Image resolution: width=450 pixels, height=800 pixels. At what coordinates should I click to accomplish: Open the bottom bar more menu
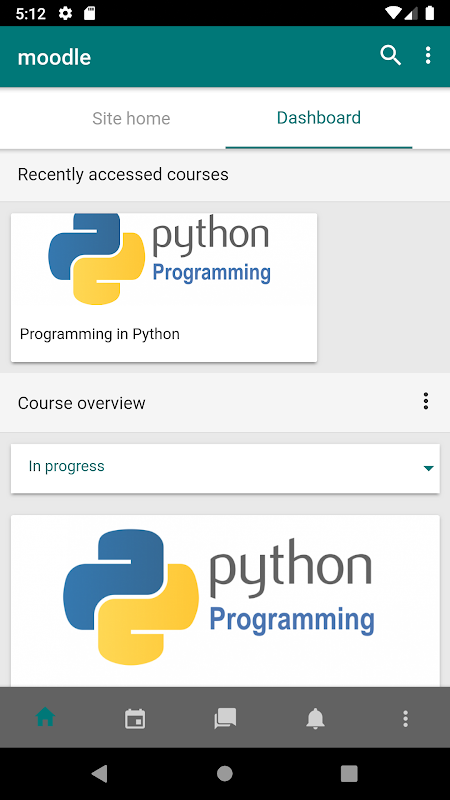(x=406, y=718)
